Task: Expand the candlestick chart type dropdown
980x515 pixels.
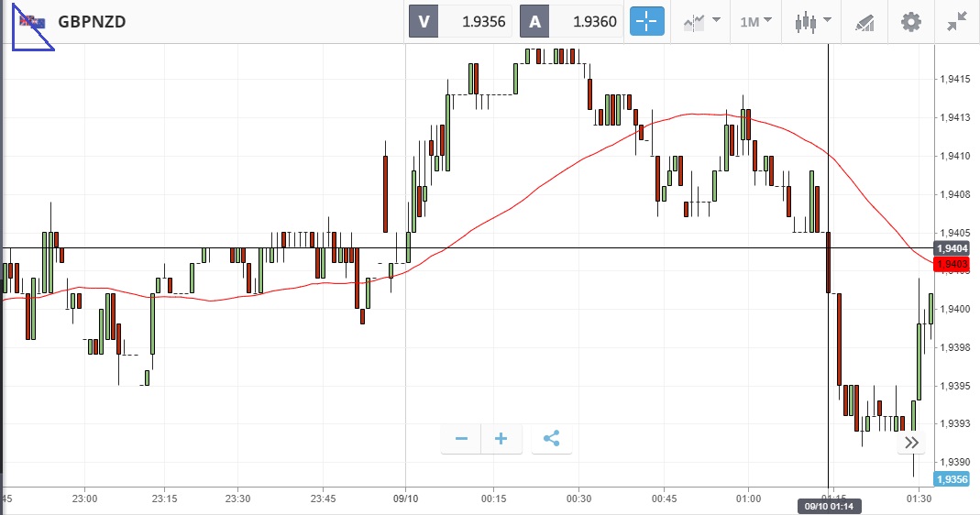Action: 812,21
